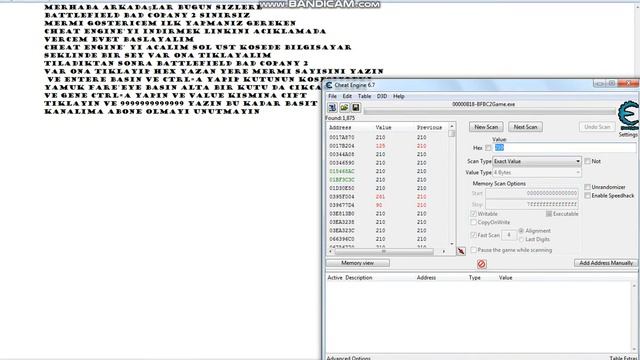Viewport: 640px width, 360px height.
Task: Click the Description column header
Action: [359, 278]
